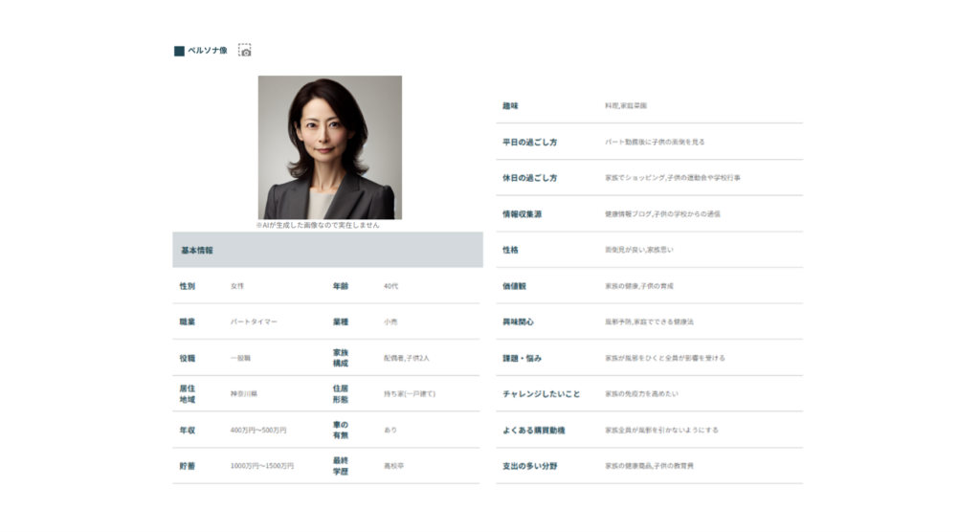Click the 家族の免疫力を高めたい value
Screen dimensions: 980x532
pos(641,394)
